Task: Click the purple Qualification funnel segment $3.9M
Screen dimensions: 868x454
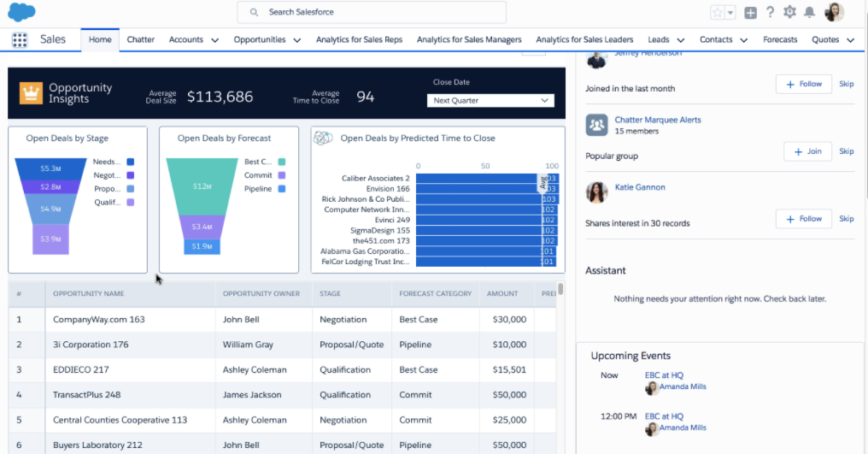Action: (50, 239)
